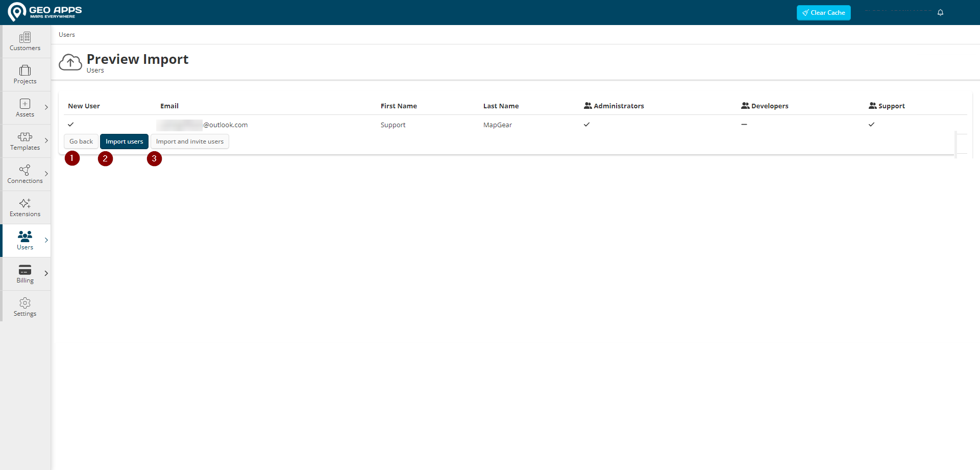Click the Administrators group icon in header

pos(588,106)
